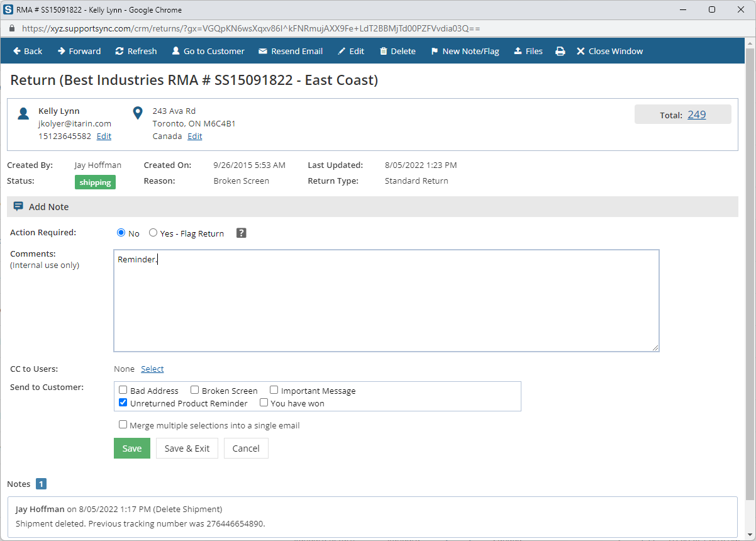The height and width of the screenshot is (541, 756).
Task: Create a New Note/Flag
Action: tap(465, 52)
